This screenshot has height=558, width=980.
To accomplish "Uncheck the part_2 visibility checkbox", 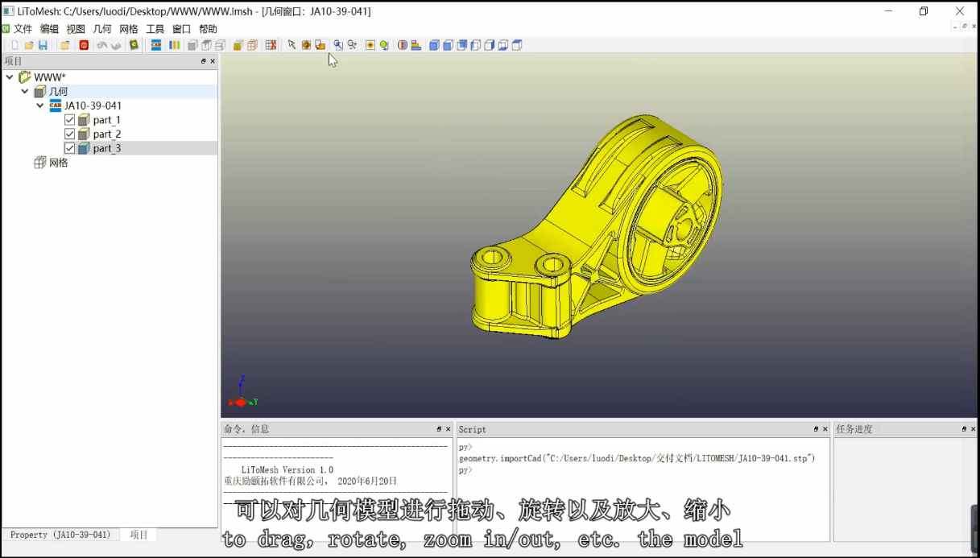I will point(69,134).
